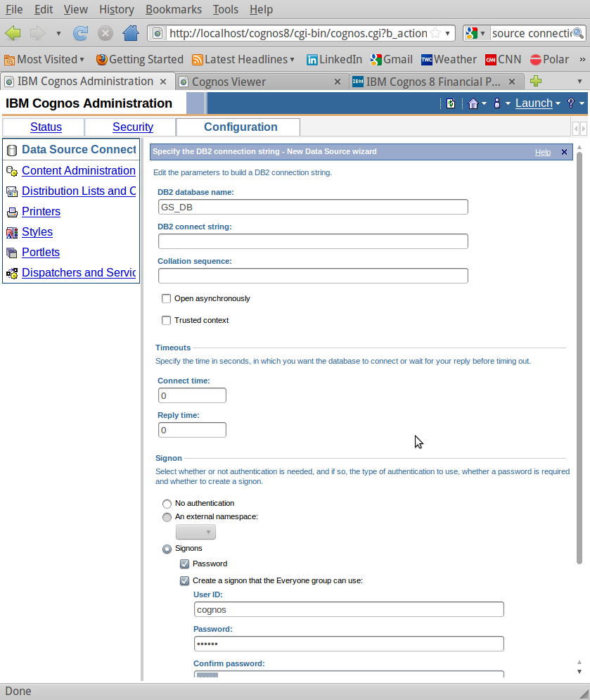Open the File menu
Viewport: 590px width, 700px height.
pos(14,9)
